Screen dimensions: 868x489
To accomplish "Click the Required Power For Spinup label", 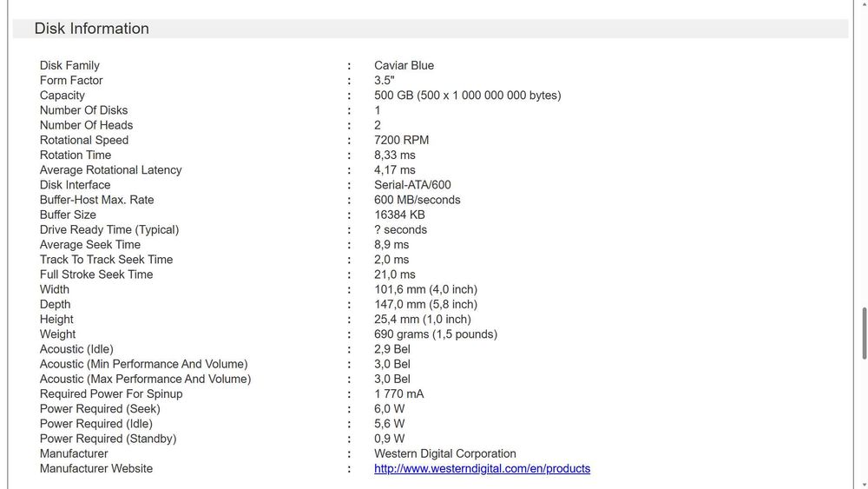I will pos(111,394).
